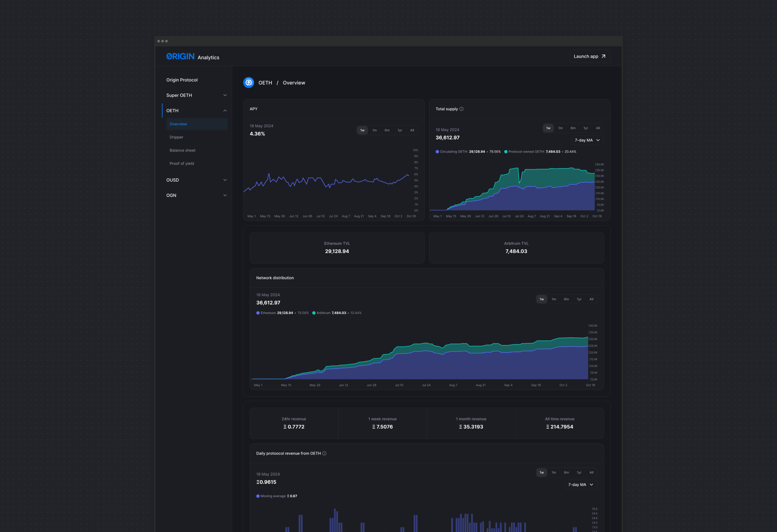This screenshot has width=777, height=532.
Task: Select 1m range in APY chart
Action: pos(375,130)
